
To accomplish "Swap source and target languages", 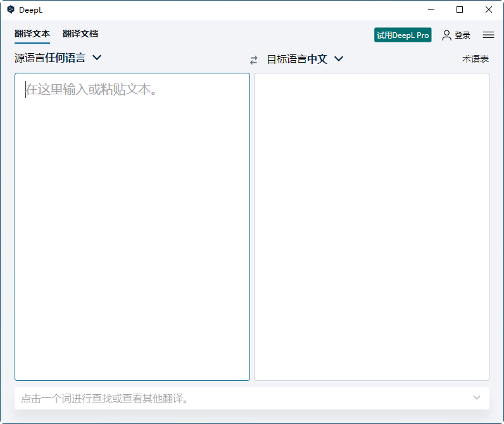I will (x=254, y=59).
